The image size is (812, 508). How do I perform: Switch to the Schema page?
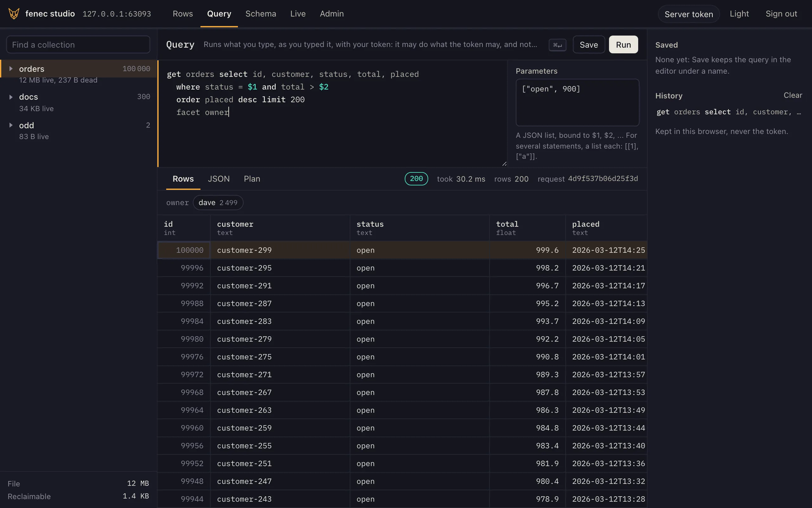click(x=261, y=14)
